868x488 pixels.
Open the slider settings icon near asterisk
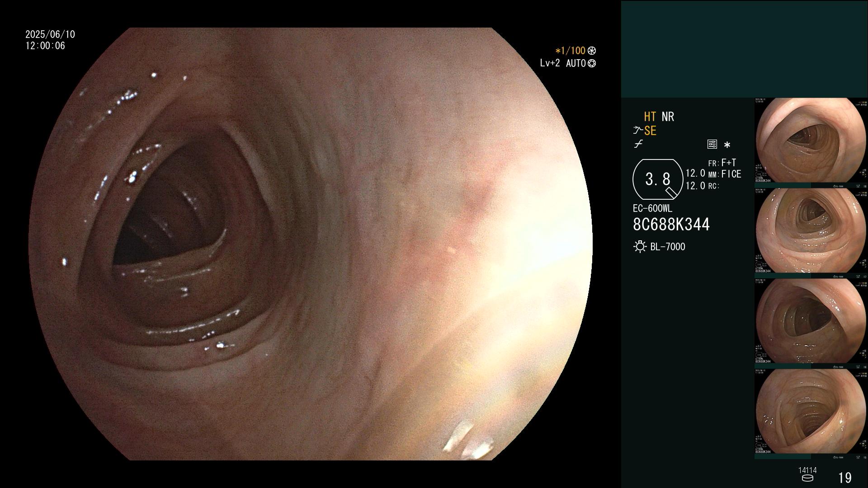pos(712,144)
